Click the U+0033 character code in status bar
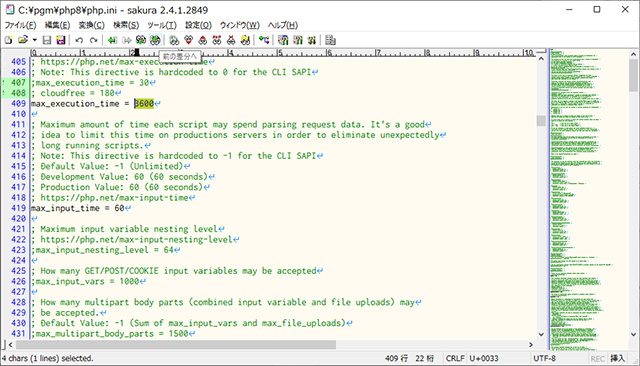Image resolution: width=640 pixels, height=366 pixels. 484,359
